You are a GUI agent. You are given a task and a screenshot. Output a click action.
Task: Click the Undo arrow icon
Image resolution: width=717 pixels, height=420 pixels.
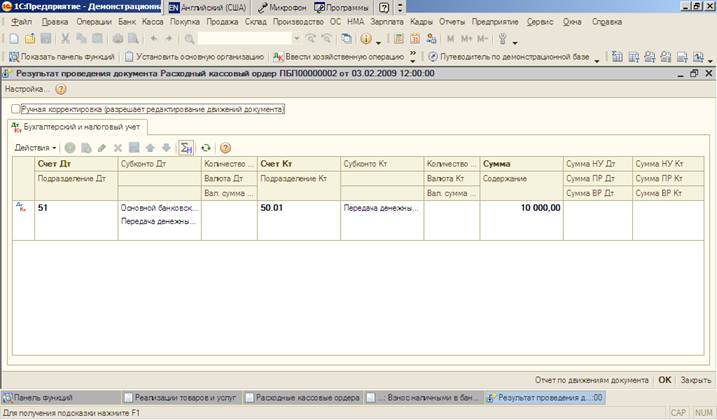[x=153, y=39]
